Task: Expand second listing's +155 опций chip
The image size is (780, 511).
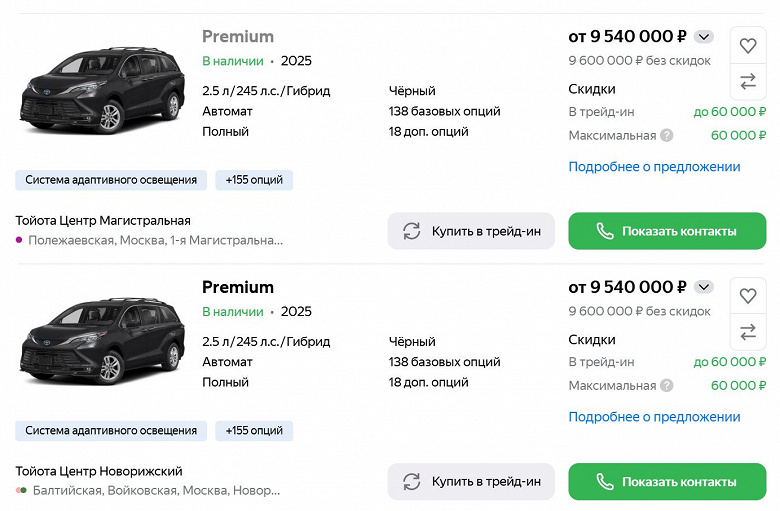Action: [x=254, y=430]
